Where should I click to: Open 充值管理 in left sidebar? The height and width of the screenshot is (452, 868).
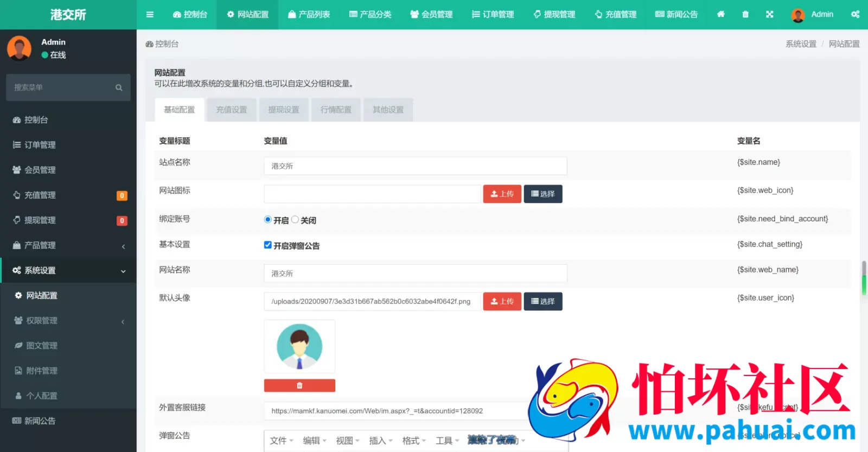click(x=68, y=195)
